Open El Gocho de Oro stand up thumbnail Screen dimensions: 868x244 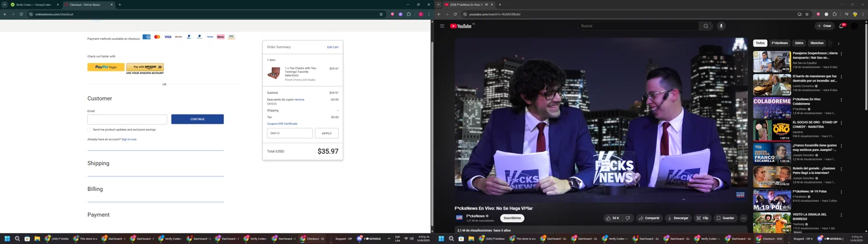click(x=772, y=131)
